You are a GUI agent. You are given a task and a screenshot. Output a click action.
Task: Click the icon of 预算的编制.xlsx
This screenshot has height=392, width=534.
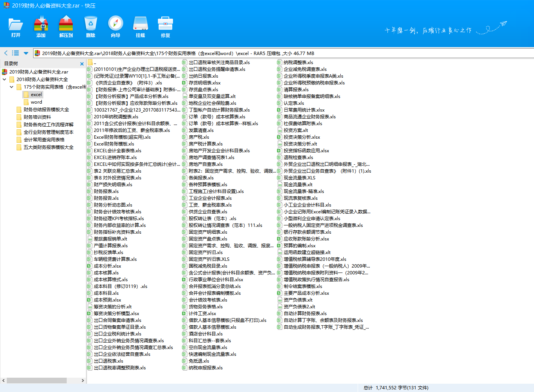[280, 246]
